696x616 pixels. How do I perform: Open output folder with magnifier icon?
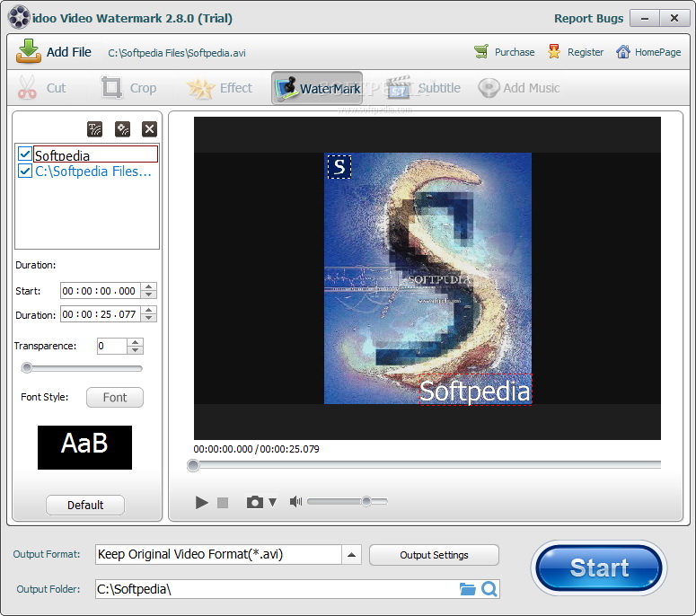tap(489, 589)
